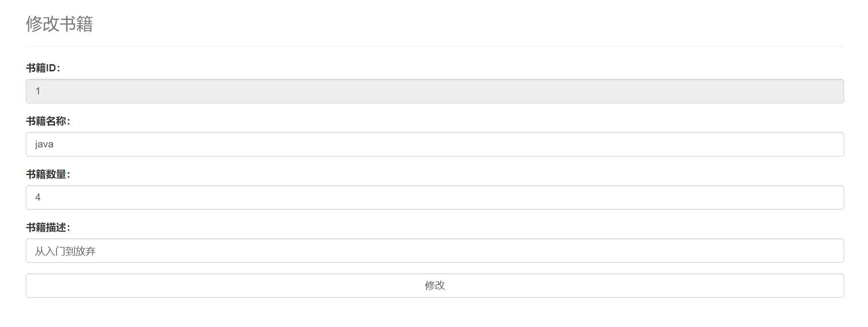
Task: Click the 书籍ID label
Action: pos(43,68)
